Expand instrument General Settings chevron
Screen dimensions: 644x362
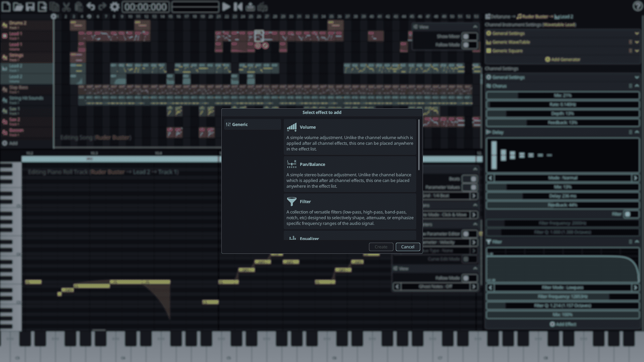point(637,34)
